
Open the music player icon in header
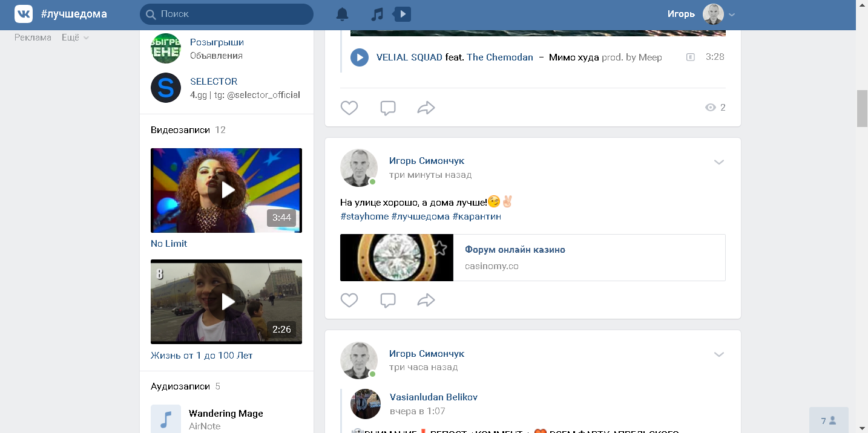pos(378,14)
